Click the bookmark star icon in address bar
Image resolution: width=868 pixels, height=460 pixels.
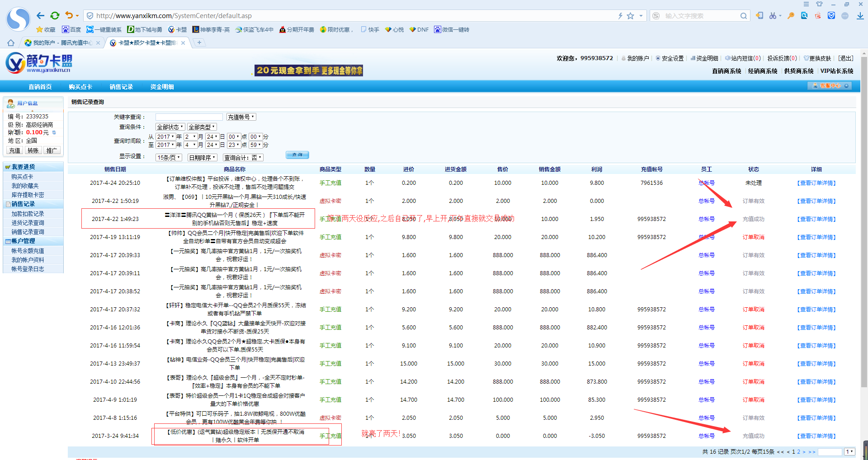click(631, 16)
